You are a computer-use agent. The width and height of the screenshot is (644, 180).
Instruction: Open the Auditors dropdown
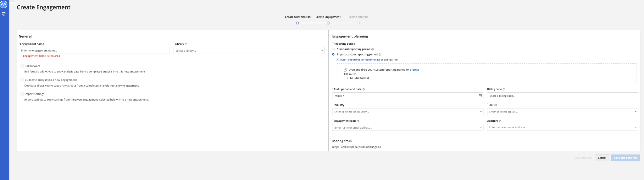[563, 127]
